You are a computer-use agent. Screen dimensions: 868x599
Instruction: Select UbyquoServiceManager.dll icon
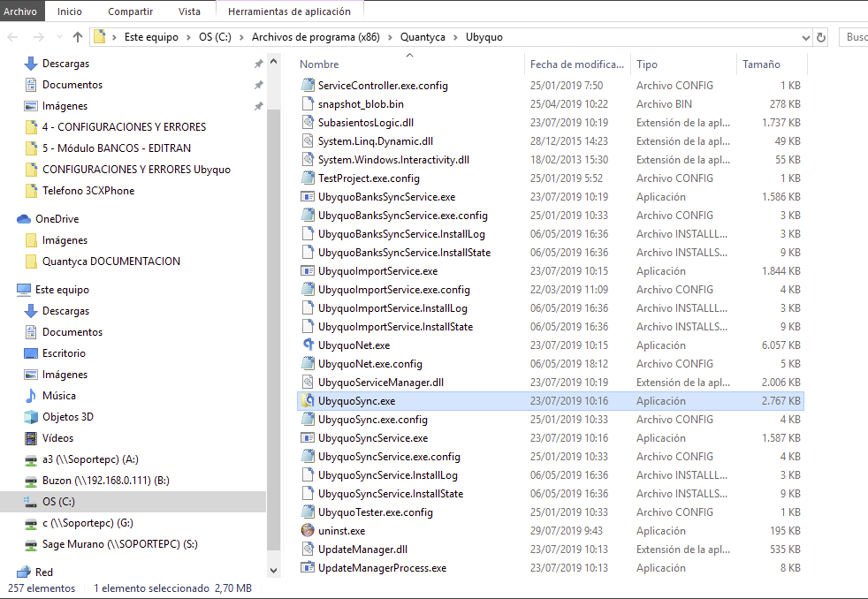308,383
